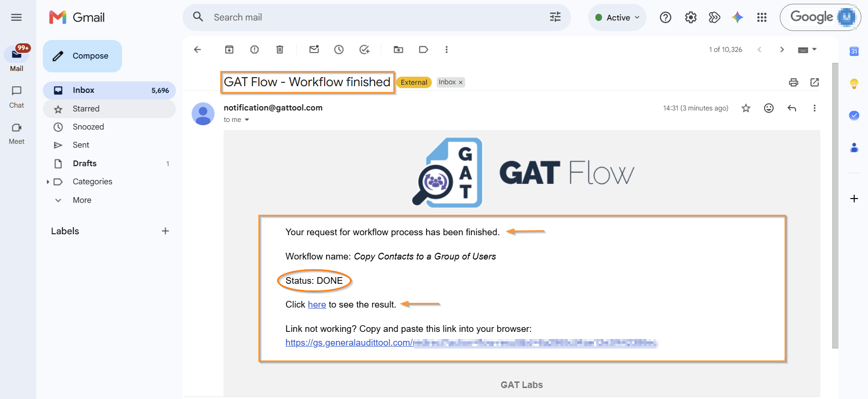
Task: Expand the Categories arrow in the sidebar
Action: (x=48, y=182)
